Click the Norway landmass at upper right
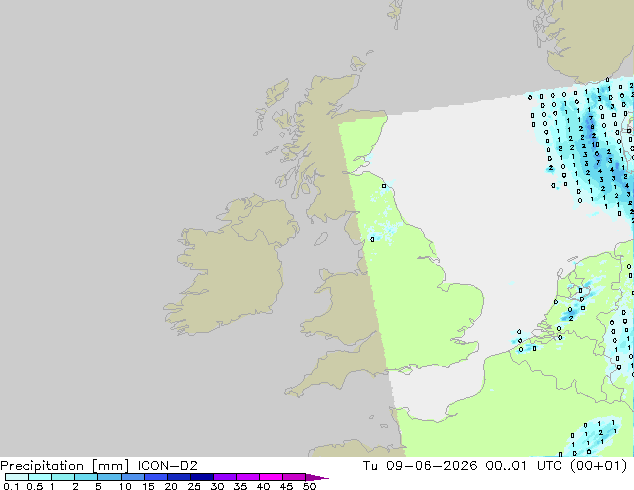634x490 pixels. coord(586,36)
